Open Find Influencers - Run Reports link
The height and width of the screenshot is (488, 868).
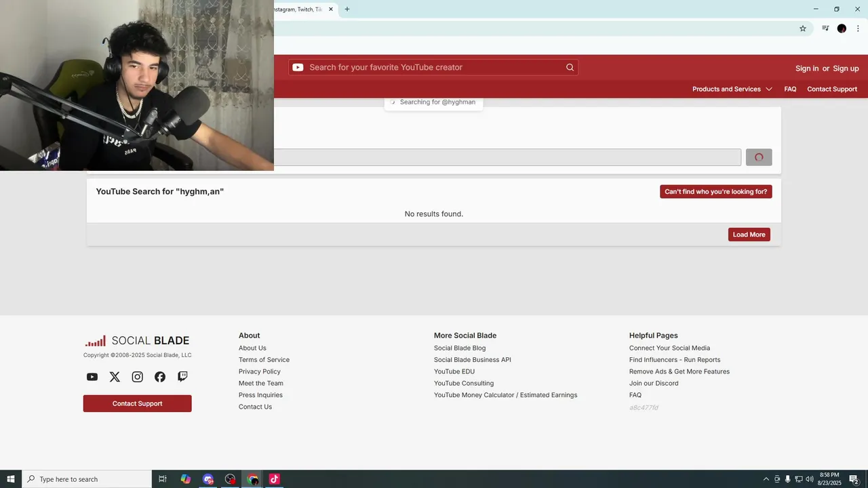(675, 360)
